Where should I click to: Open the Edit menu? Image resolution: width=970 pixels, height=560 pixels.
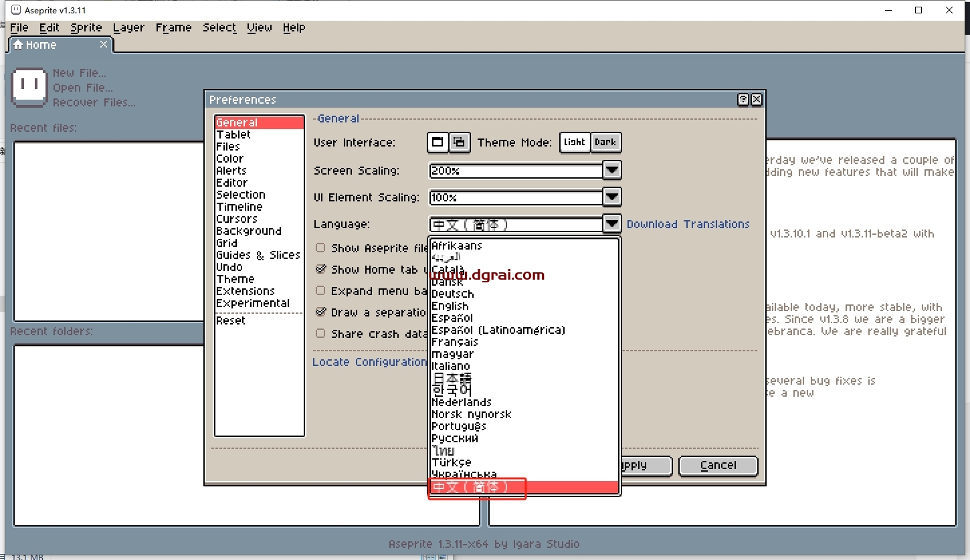[x=50, y=27]
